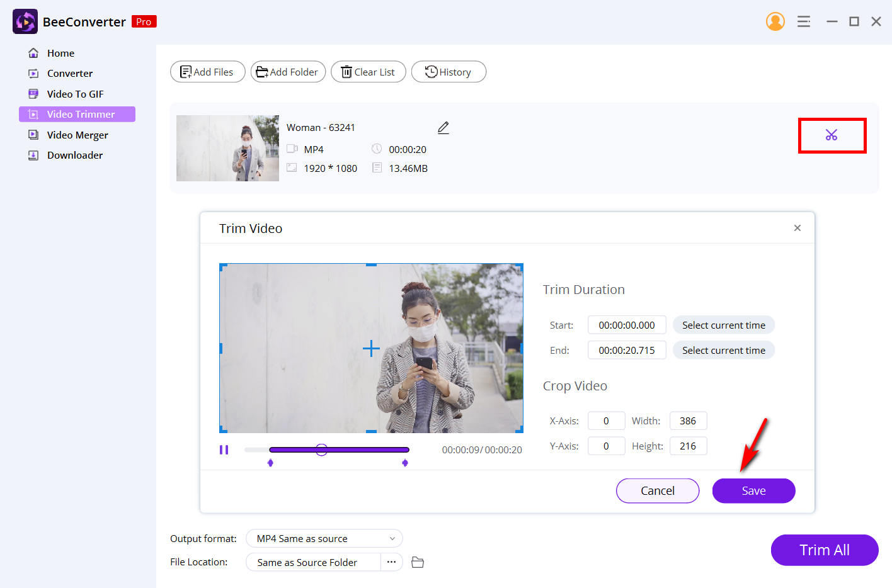Open the Output format dropdown
892x588 pixels.
323,538
